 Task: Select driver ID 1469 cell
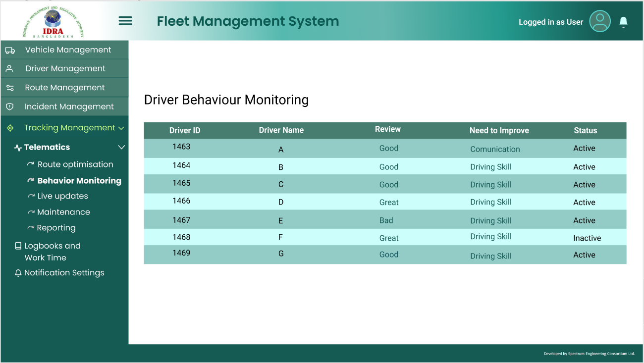tap(181, 253)
